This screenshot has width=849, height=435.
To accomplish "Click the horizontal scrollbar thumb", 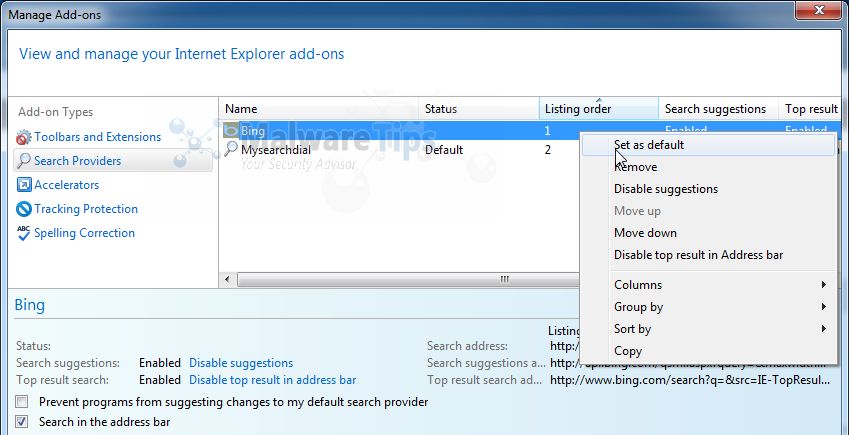I will [407, 280].
